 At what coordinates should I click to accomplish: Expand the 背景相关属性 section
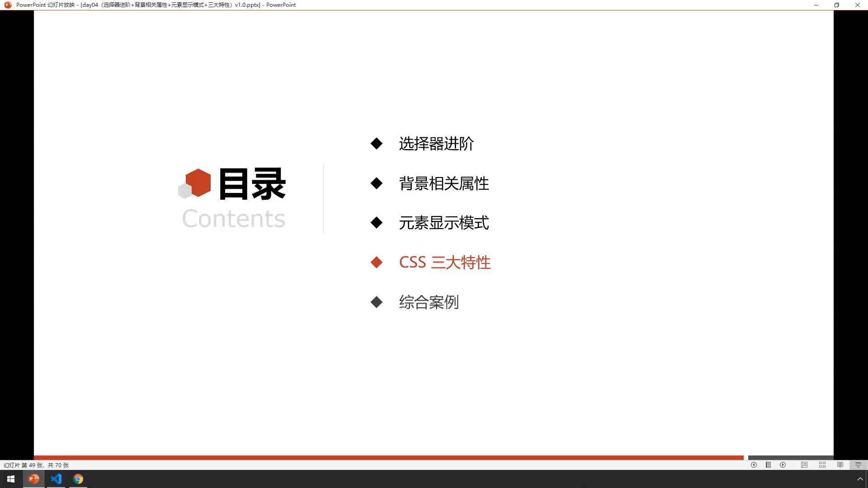coord(443,183)
